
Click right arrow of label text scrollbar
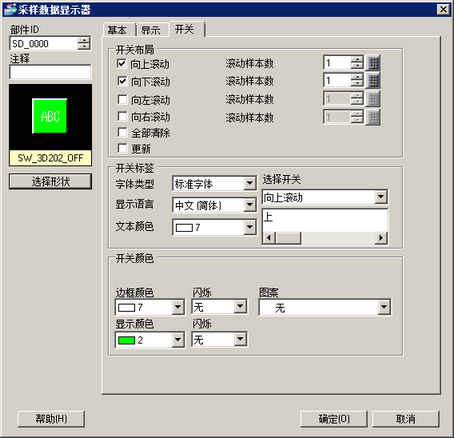pos(381,238)
